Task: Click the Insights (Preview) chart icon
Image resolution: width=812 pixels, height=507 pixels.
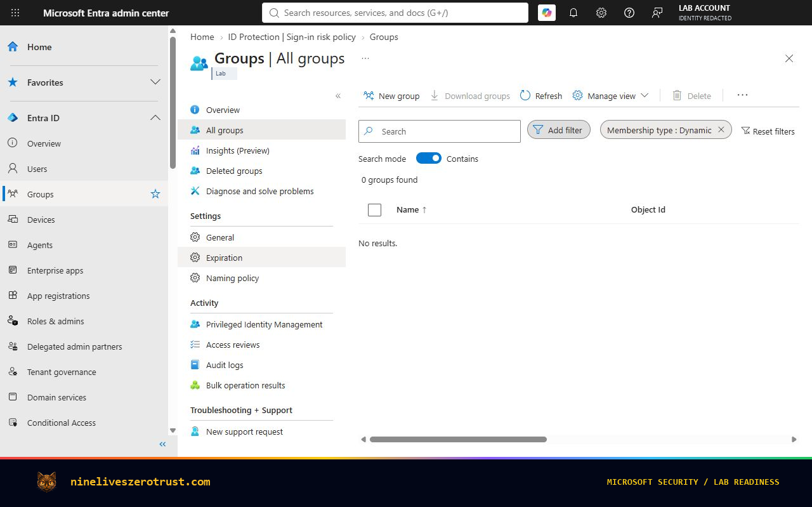Action: [195, 150]
